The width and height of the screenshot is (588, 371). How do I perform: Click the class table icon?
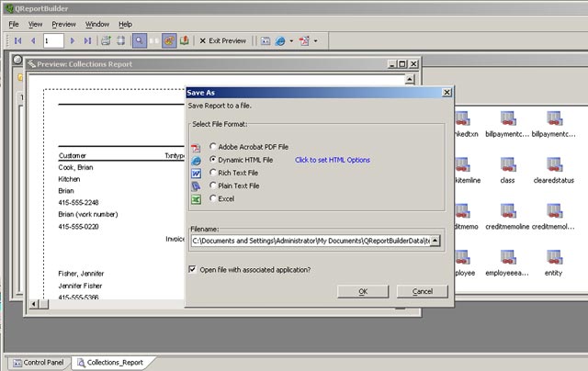coord(507,164)
